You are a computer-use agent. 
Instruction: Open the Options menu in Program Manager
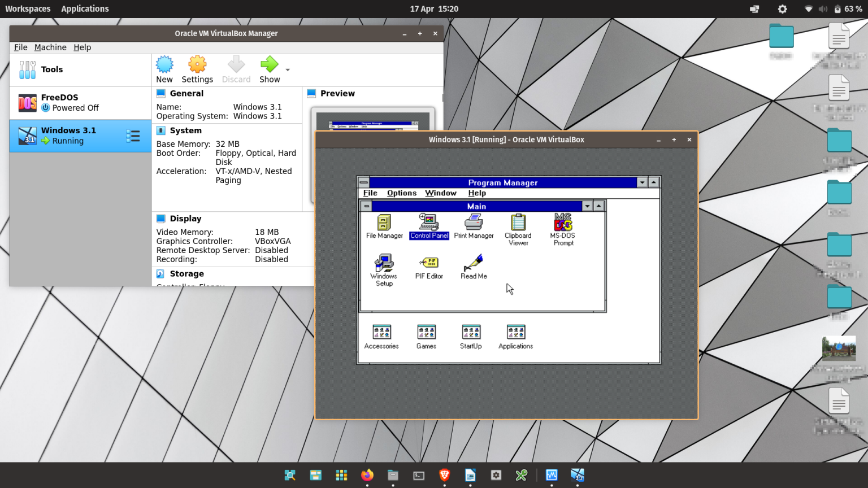click(401, 193)
